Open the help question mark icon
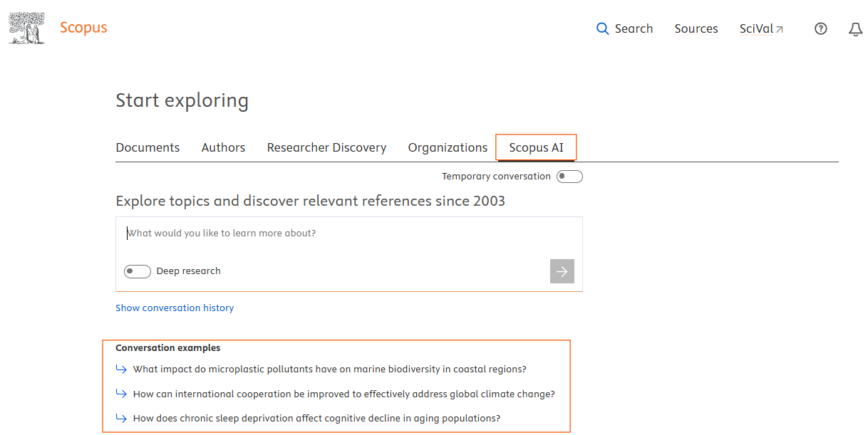This screenshot has width=868, height=435. click(821, 28)
